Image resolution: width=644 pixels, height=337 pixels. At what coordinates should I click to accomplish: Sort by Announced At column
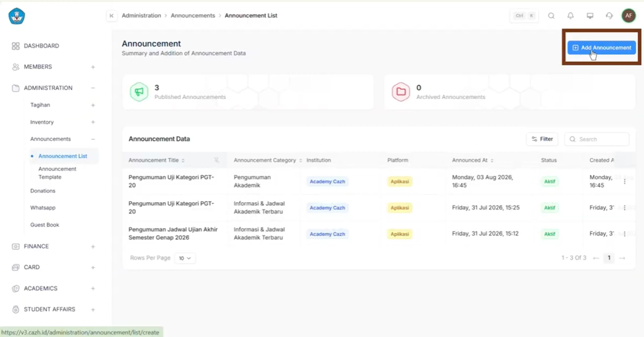pyautogui.click(x=492, y=160)
